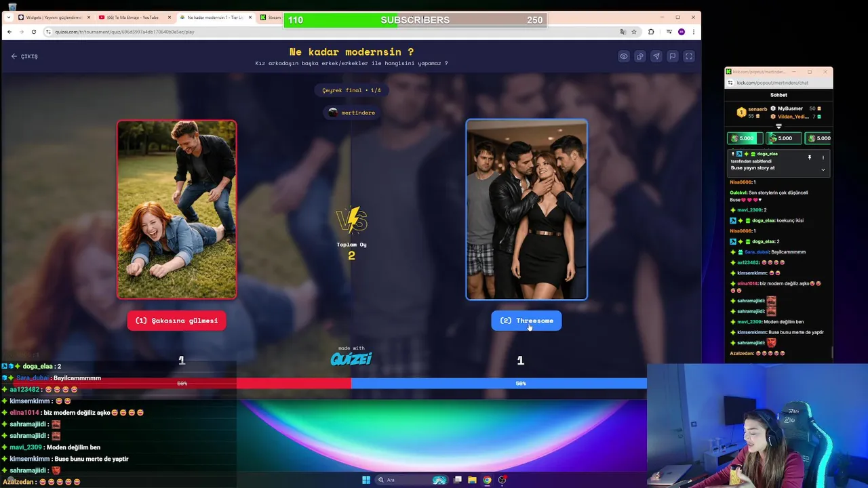Open File Explorer from the taskbar
The height and width of the screenshot is (488, 868).
click(x=472, y=480)
